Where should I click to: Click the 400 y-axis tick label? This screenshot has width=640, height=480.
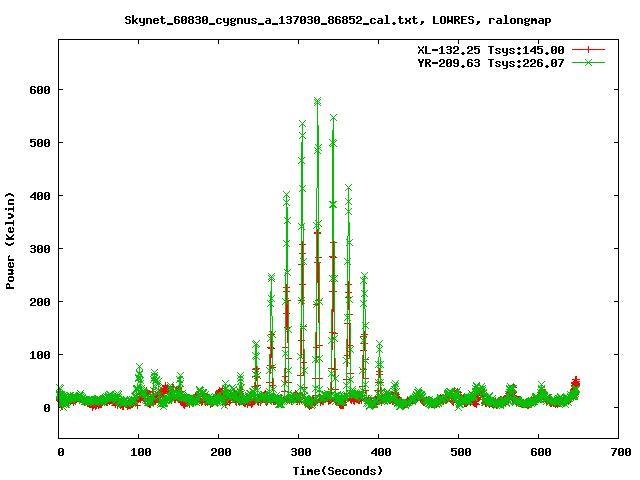click(x=40, y=196)
